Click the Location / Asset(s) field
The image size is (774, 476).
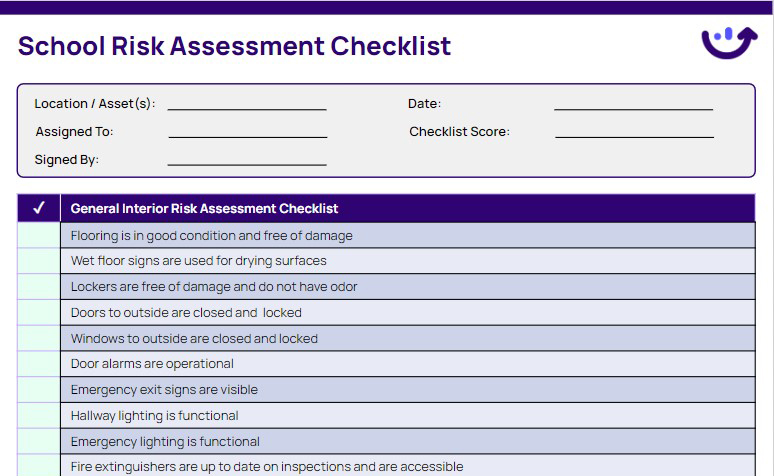[247, 102]
